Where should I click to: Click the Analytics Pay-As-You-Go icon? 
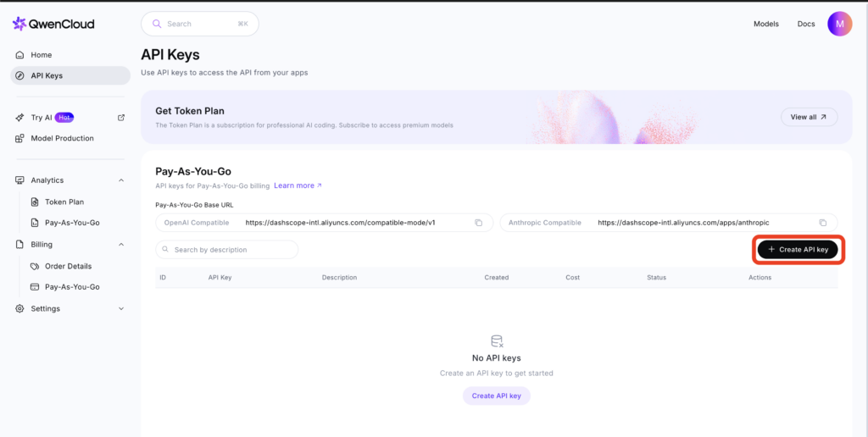(x=34, y=223)
